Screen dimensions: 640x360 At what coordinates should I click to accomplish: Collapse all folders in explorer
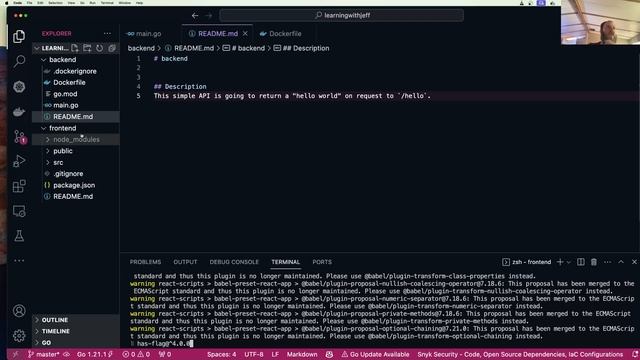(112, 48)
